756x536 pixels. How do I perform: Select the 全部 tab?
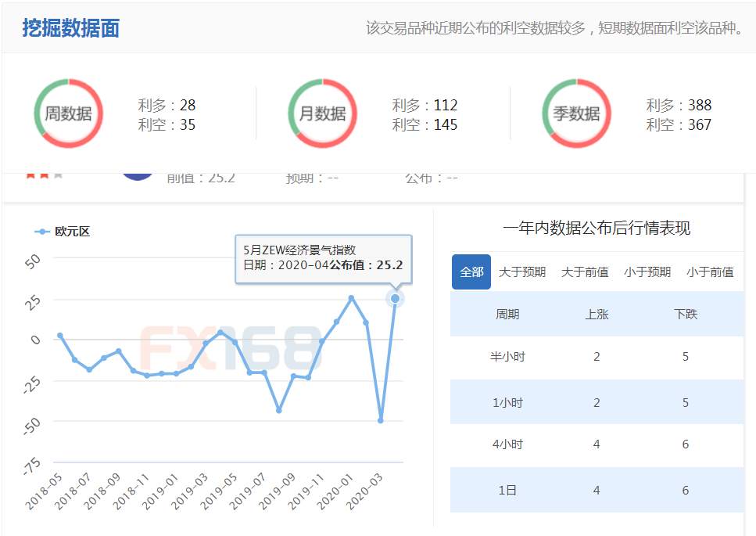click(x=471, y=272)
